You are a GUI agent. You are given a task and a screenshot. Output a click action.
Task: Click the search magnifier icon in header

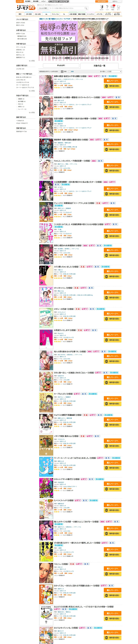86,8
